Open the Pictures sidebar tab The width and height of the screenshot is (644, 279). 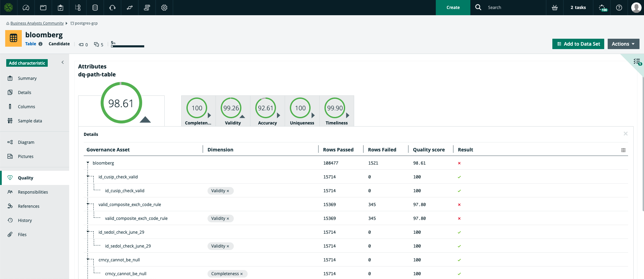(x=35, y=157)
